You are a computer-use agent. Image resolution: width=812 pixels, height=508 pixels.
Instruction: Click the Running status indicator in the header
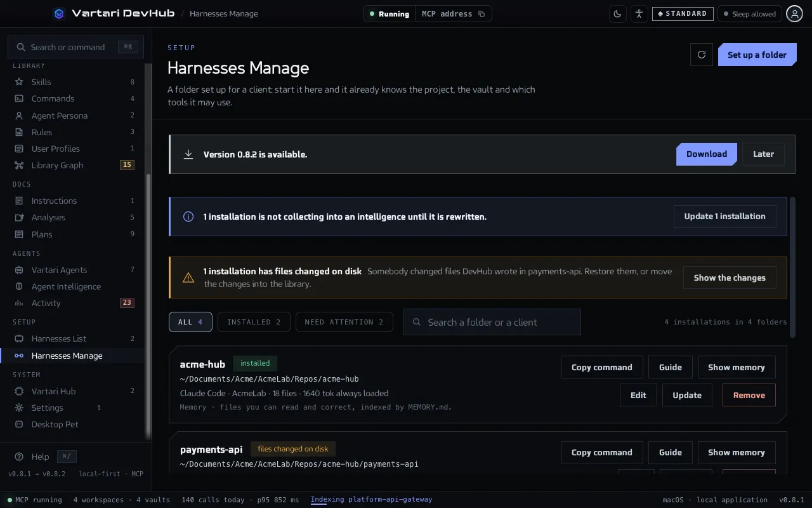(389, 14)
